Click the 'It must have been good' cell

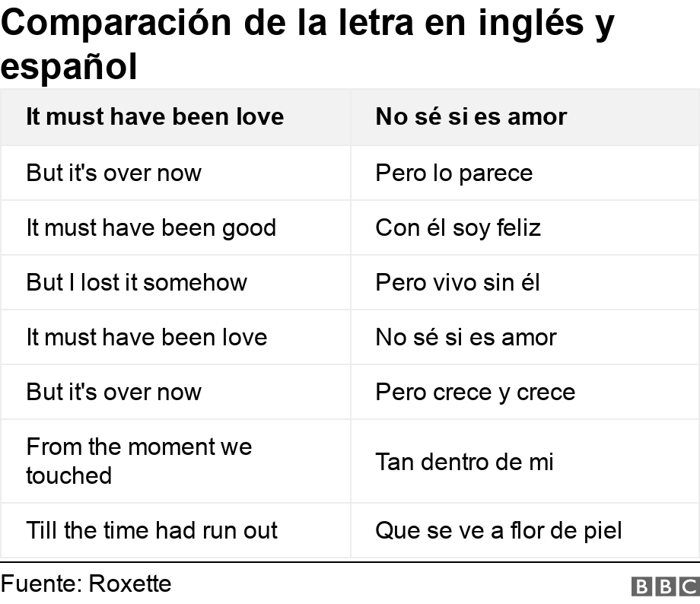click(x=176, y=227)
